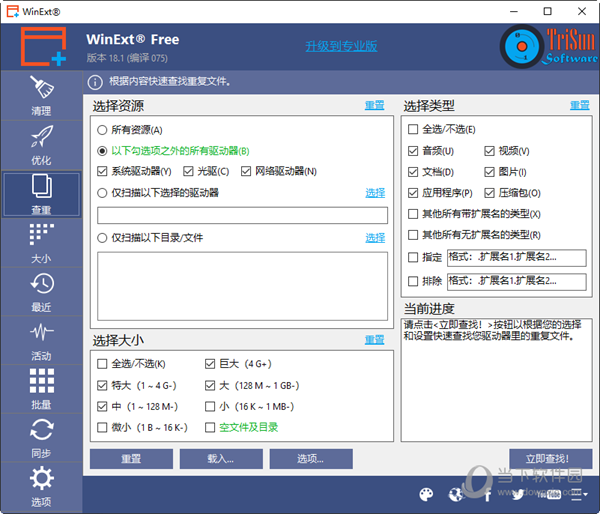Click the globe language icon
Image resolution: width=600 pixels, height=514 pixels.
456,494
